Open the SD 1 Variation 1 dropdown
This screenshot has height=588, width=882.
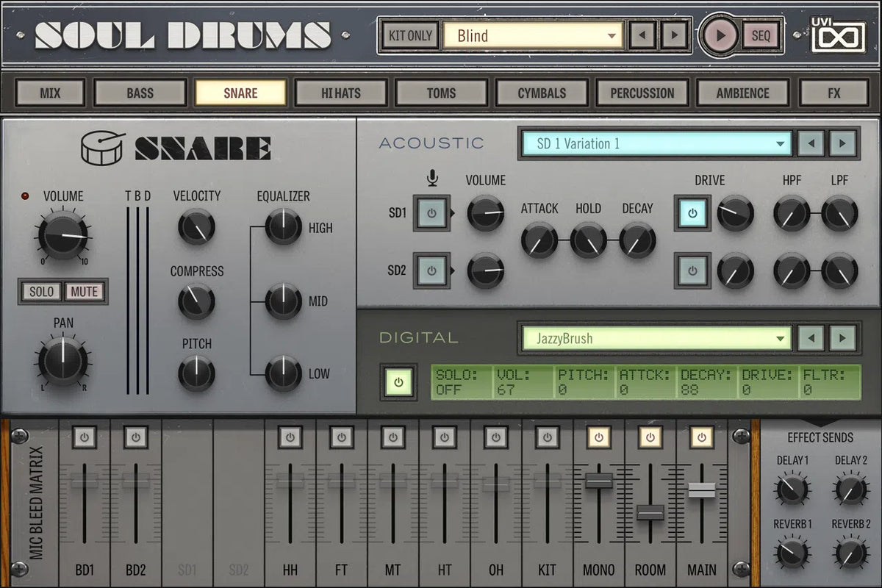tap(656, 143)
